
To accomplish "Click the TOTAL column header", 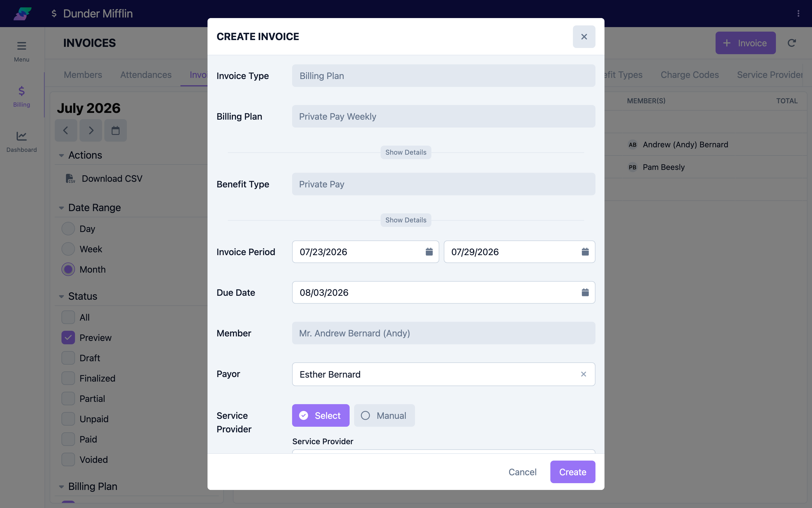I will [x=787, y=101].
